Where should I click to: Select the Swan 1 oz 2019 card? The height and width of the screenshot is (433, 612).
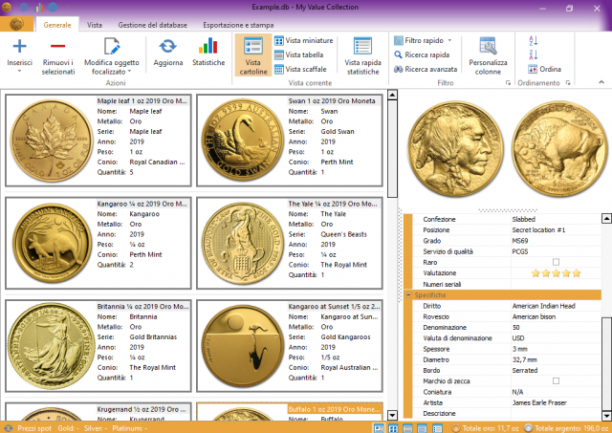click(289, 140)
